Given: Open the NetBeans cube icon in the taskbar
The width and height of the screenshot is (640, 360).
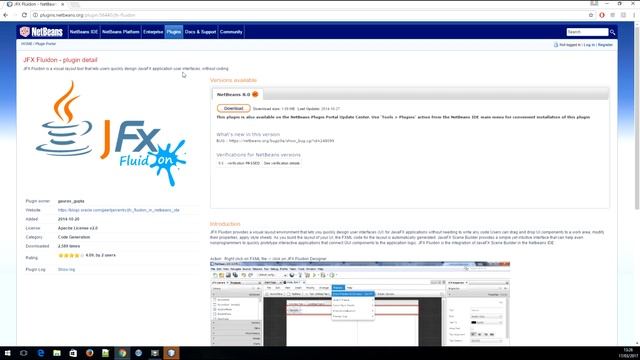Looking at the screenshot, I should [171, 353].
